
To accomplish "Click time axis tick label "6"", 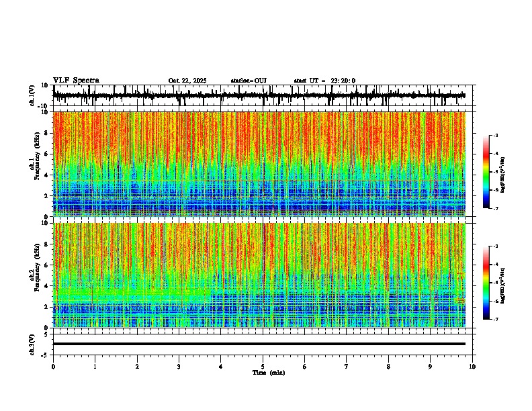I will pos(304,367).
